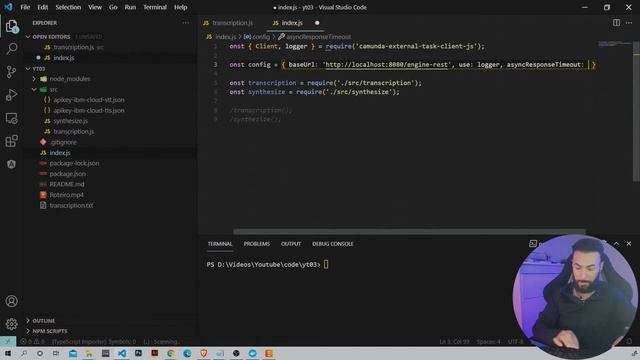
Task: Open synthesize.js in the src folder
Action: (70, 121)
